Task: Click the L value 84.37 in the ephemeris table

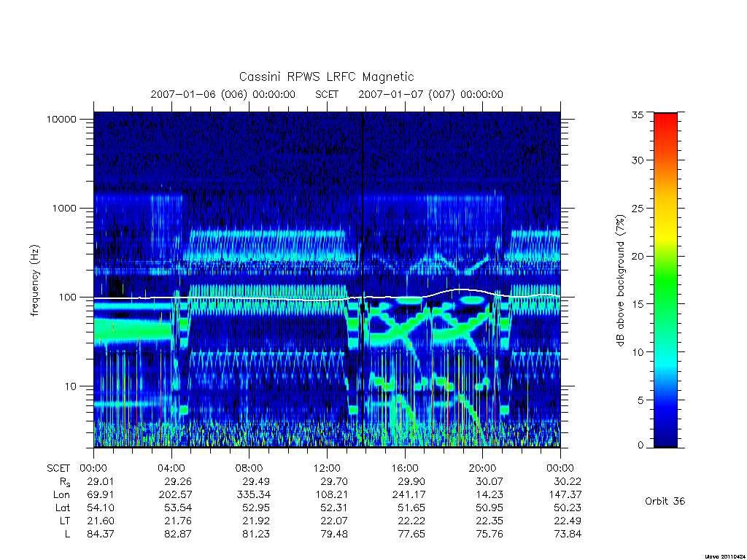Action: [x=101, y=534]
